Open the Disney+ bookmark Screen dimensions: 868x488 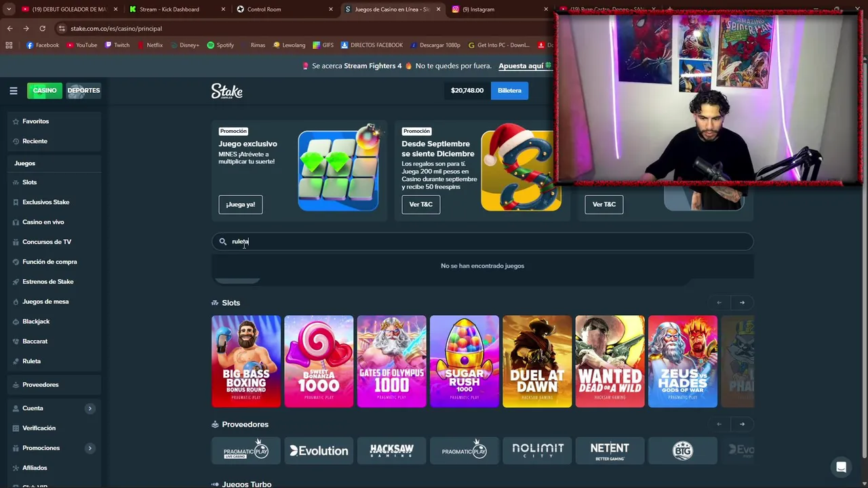[x=184, y=45]
